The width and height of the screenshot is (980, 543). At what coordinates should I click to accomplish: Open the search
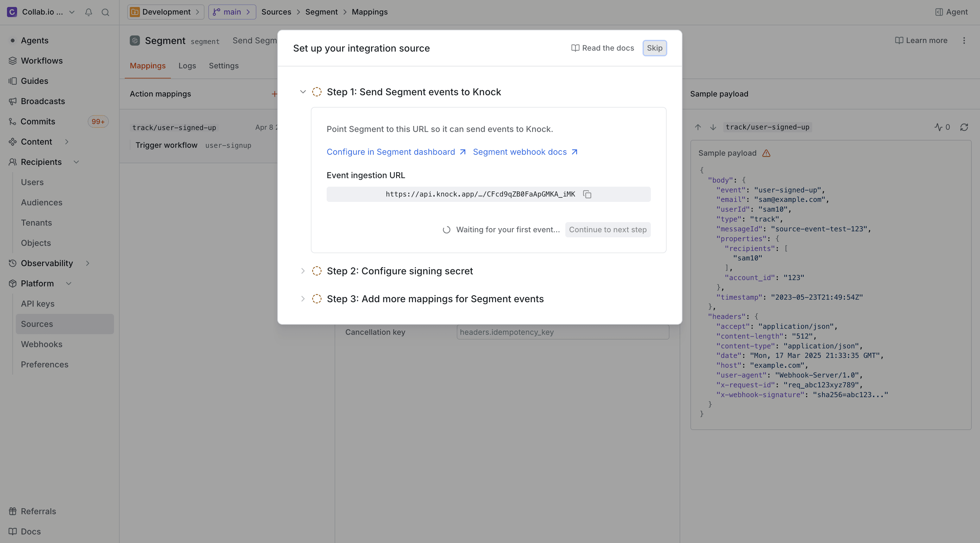pyautogui.click(x=105, y=12)
